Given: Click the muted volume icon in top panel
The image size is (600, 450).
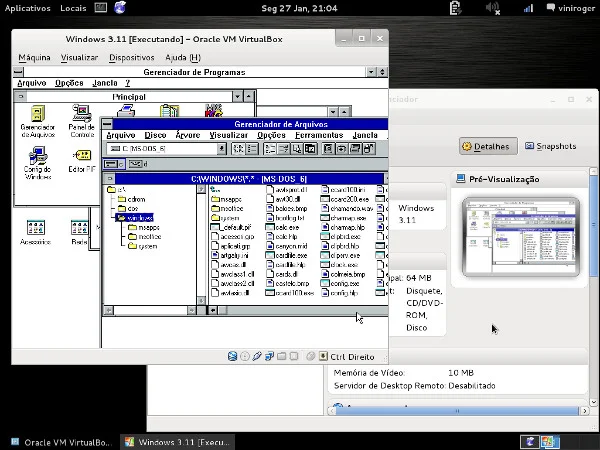Looking at the screenshot, I should pyautogui.click(x=493, y=8).
